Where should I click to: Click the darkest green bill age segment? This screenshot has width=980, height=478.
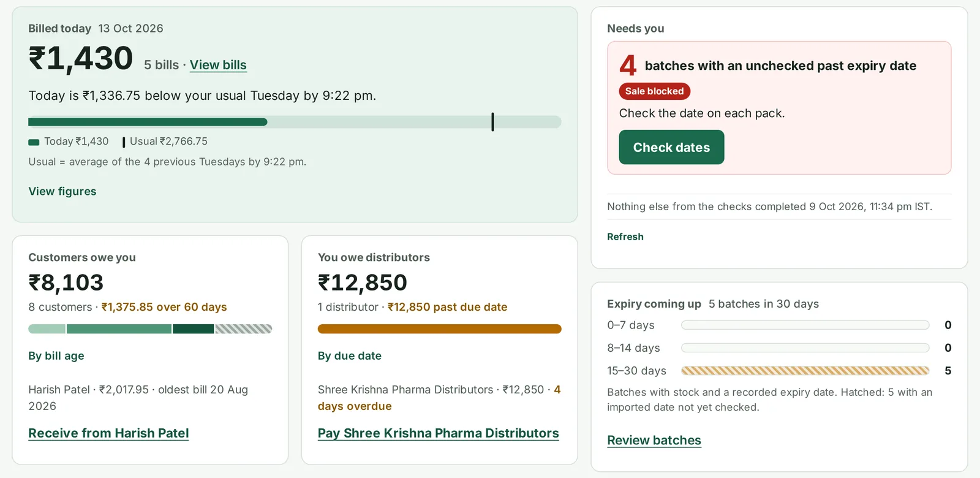pos(194,329)
